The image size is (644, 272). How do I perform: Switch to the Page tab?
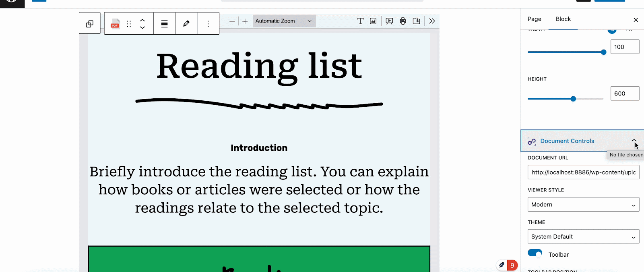point(535,19)
